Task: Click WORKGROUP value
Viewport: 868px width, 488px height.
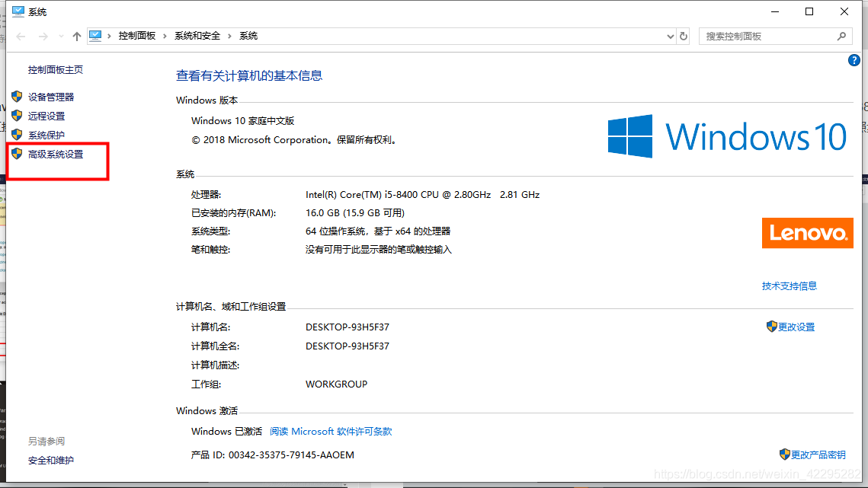Action: (336, 384)
